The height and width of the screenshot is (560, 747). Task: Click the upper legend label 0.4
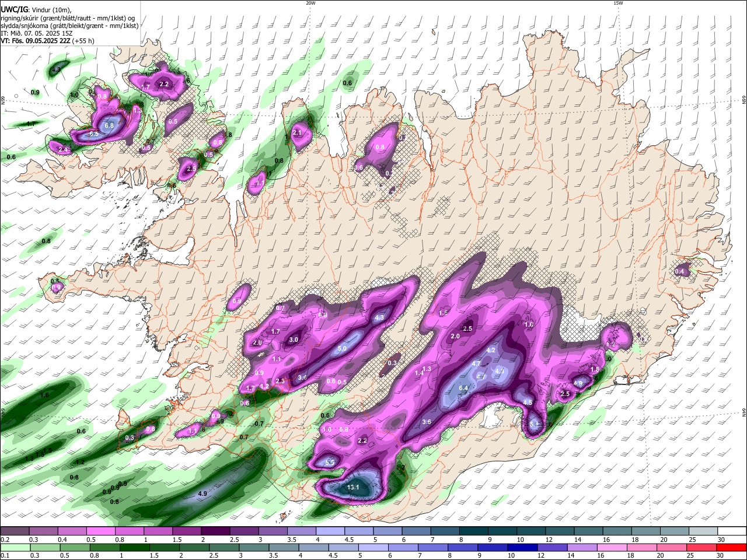point(63,540)
